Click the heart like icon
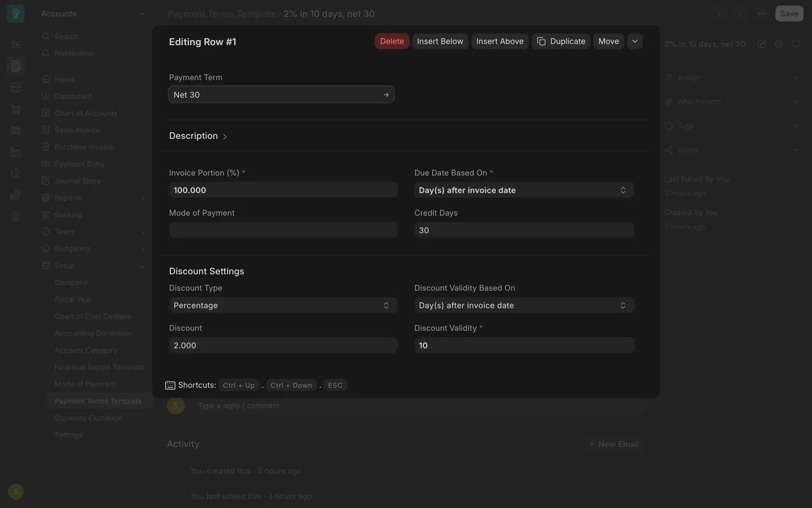Screen dimensions: 812x508 (796, 44)
